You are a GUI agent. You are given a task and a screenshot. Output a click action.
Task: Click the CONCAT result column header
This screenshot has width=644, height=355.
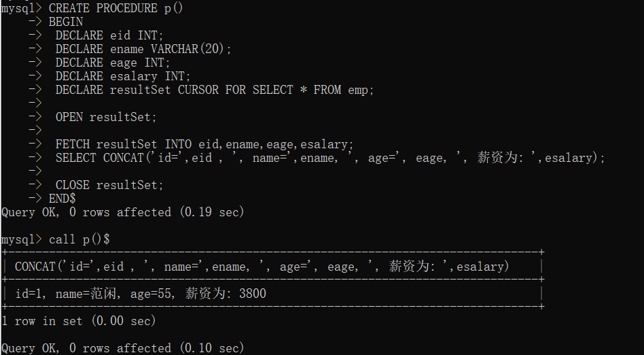click(x=262, y=267)
